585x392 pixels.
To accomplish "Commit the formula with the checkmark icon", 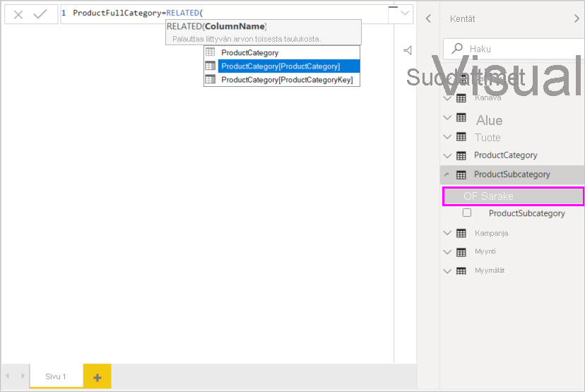I will pos(40,14).
